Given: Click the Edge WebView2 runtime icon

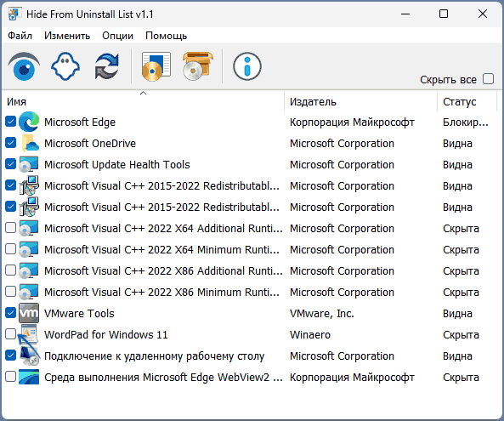Looking at the screenshot, I should coord(29,377).
